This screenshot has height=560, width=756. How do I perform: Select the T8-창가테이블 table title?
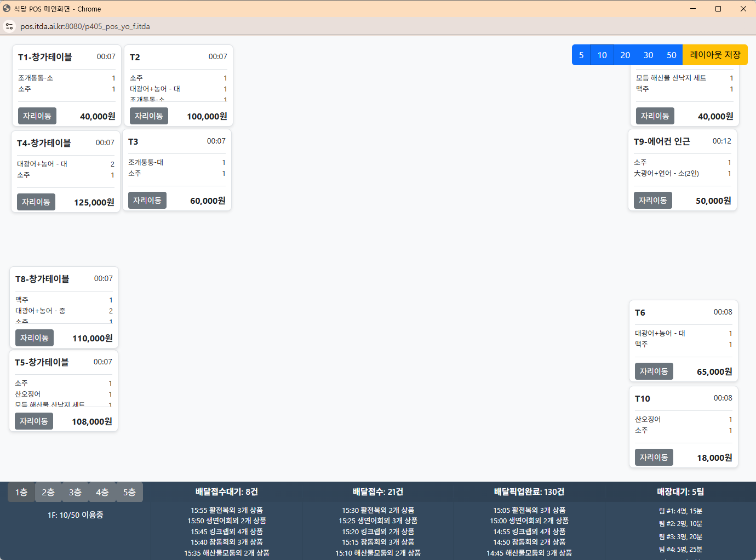point(42,279)
